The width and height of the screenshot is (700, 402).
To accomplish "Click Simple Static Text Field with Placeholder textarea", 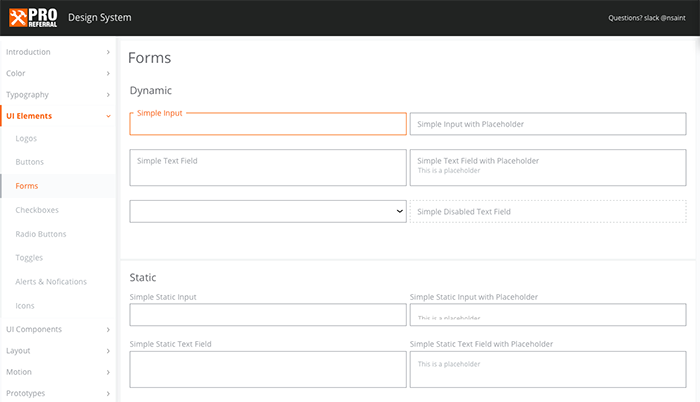I will click(548, 369).
